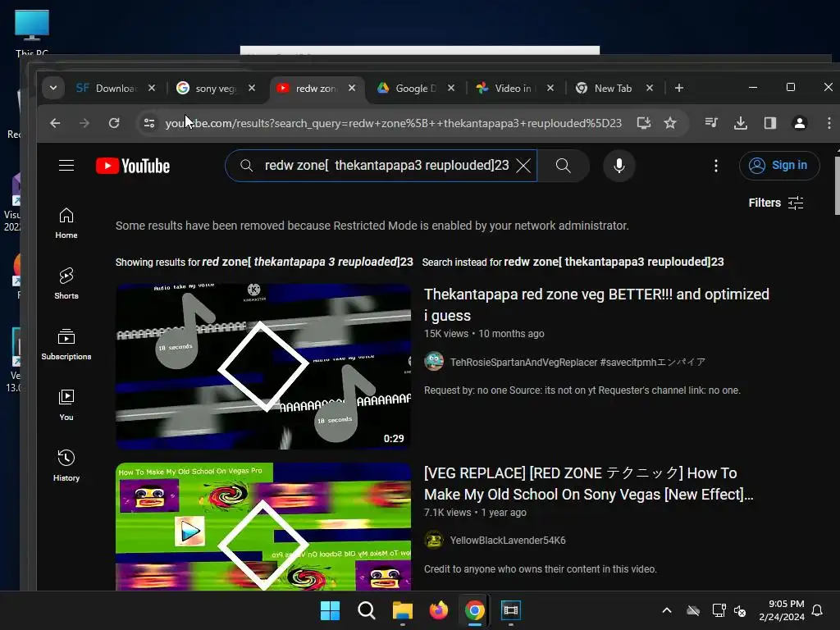Open History in YouTube sidebar
840x630 pixels.
coord(66,465)
